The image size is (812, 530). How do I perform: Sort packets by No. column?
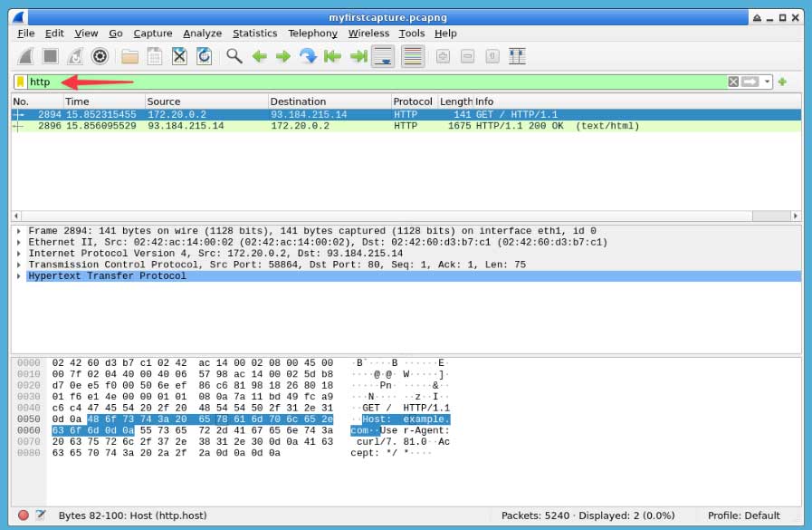[37, 101]
